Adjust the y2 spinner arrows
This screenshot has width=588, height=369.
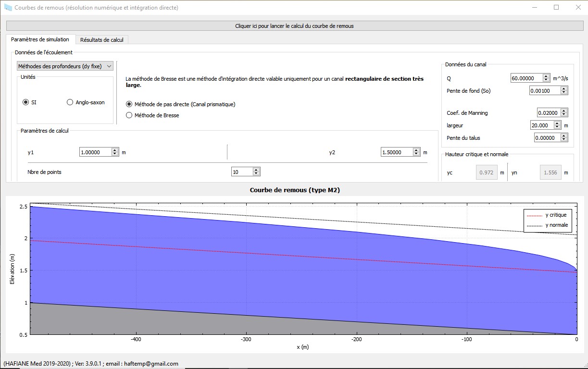tap(416, 152)
